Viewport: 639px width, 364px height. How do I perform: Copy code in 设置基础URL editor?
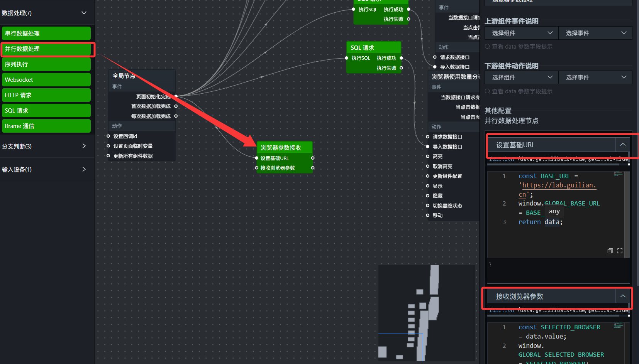click(610, 251)
